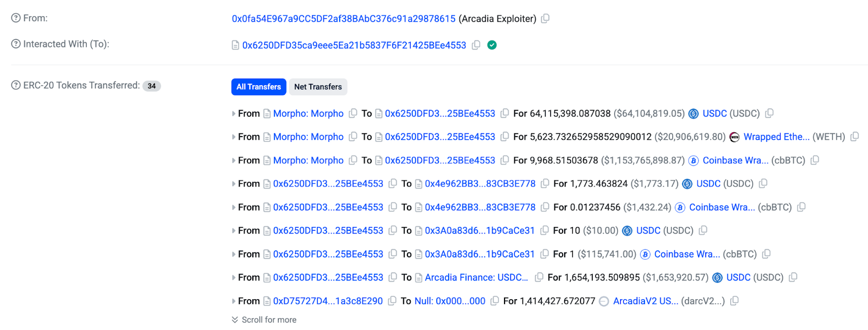Image resolution: width=868 pixels, height=330 pixels.
Task: Open Null: 0x000...000 address link
Action: (450, 301)
